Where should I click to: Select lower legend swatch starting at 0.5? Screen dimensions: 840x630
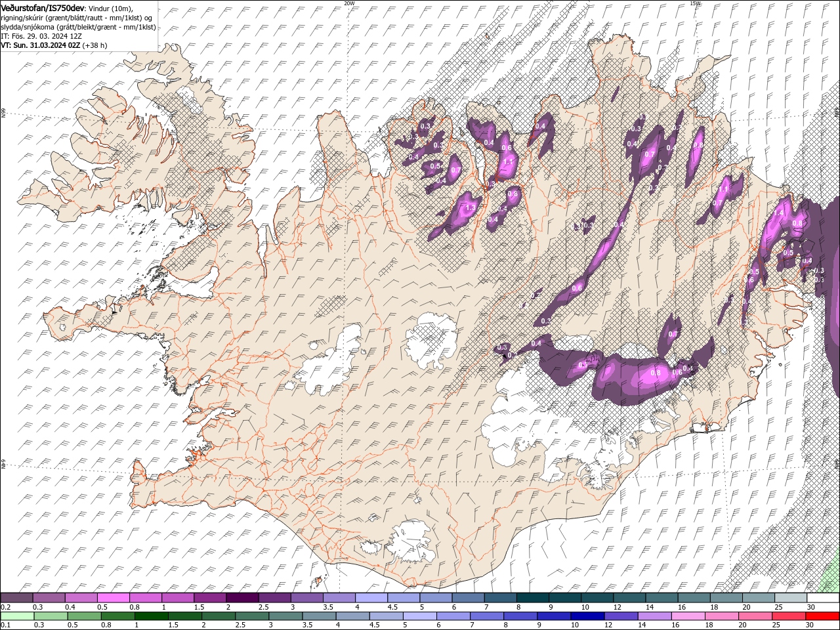coord(84,616)
